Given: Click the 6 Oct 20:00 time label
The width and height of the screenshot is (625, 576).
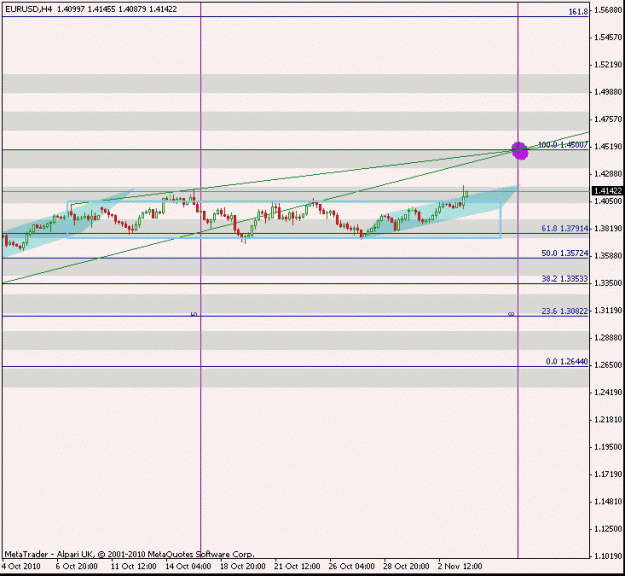Looking at the screenshot, I should [x=77, y=566].
